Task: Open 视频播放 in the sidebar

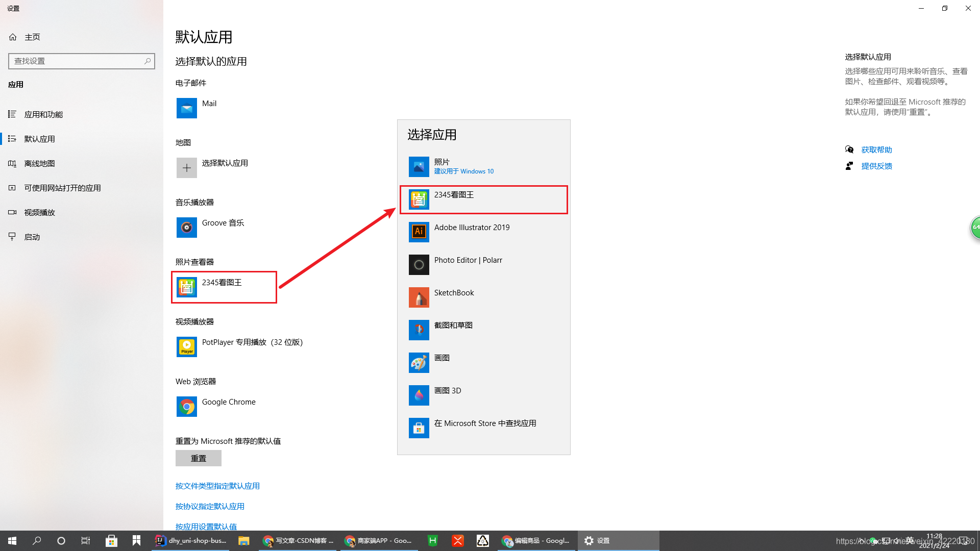Action: coord(82,212)
